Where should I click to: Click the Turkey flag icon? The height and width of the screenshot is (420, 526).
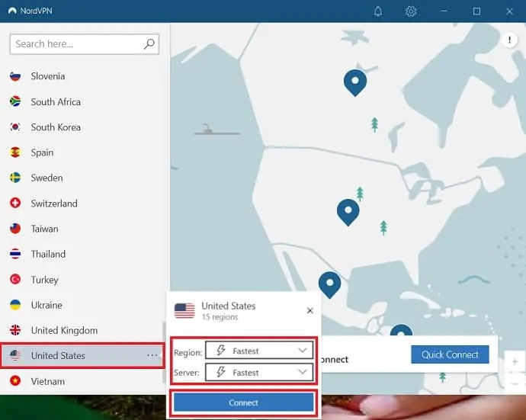tap(15, 279)
